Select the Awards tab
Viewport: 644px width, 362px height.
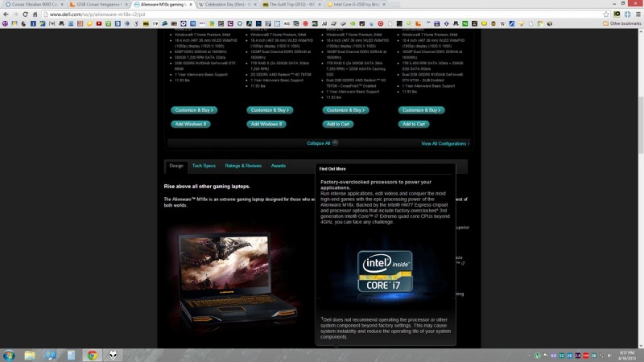click(x=279, y=166)
